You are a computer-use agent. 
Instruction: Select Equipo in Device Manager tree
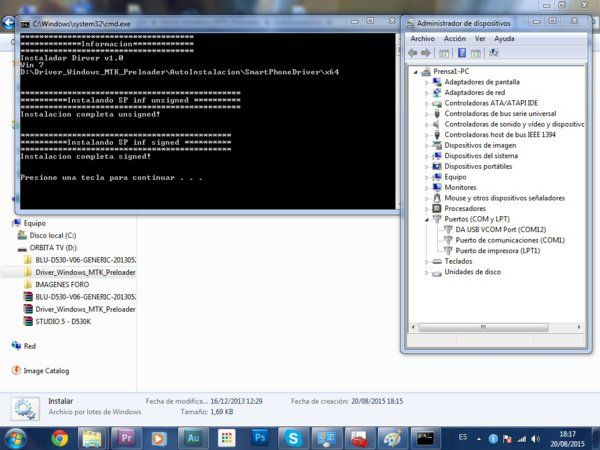(455, 177)
